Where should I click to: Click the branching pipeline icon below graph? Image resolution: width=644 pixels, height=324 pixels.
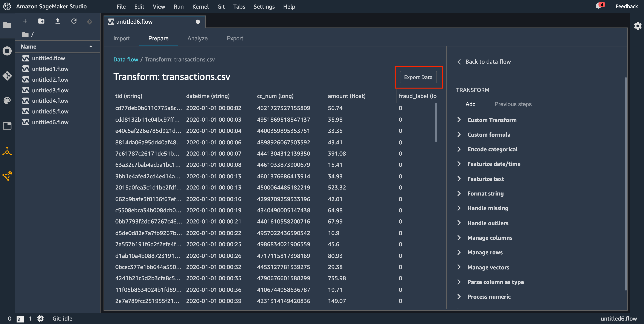pyautogui.click(x=7, y=176)
